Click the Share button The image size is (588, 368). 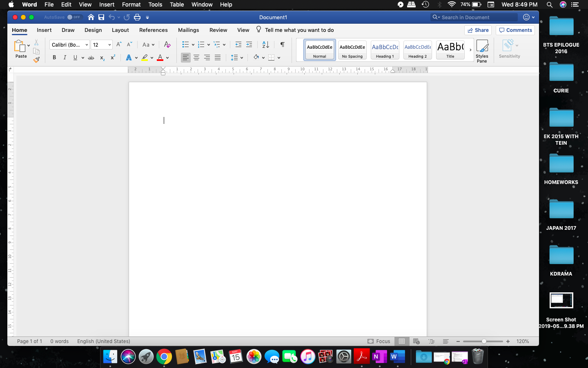[478, 30]
